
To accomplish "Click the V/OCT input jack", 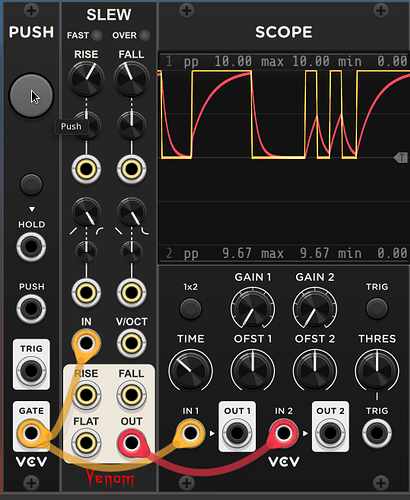I will [x=131, y=343].
